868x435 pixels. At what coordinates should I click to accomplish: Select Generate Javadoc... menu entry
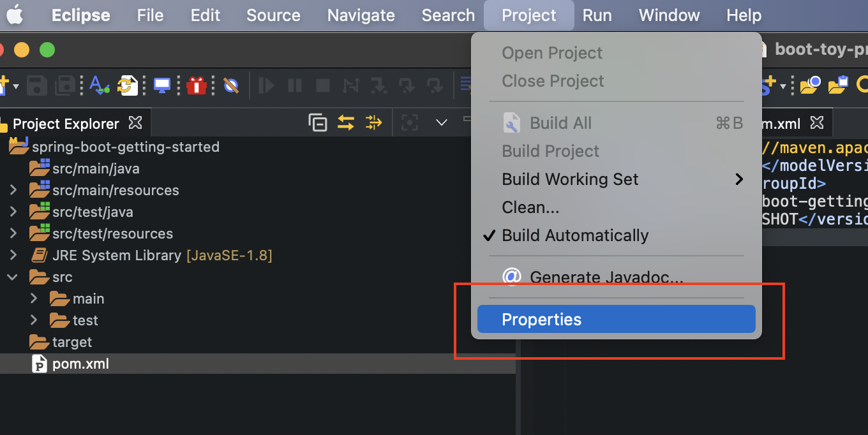[606, 277]
